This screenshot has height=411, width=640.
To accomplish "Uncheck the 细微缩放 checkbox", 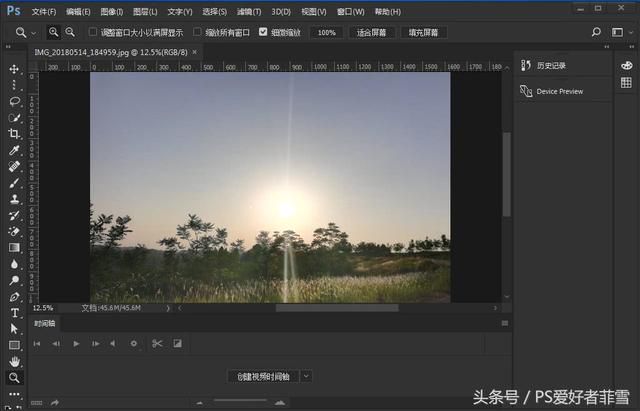I will [263, 32].
